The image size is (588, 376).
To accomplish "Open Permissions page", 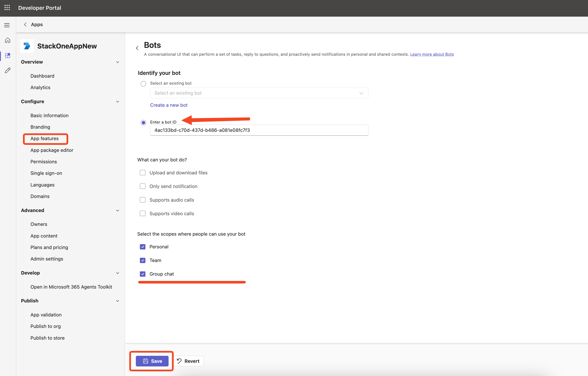I will [x=43, y=162].
